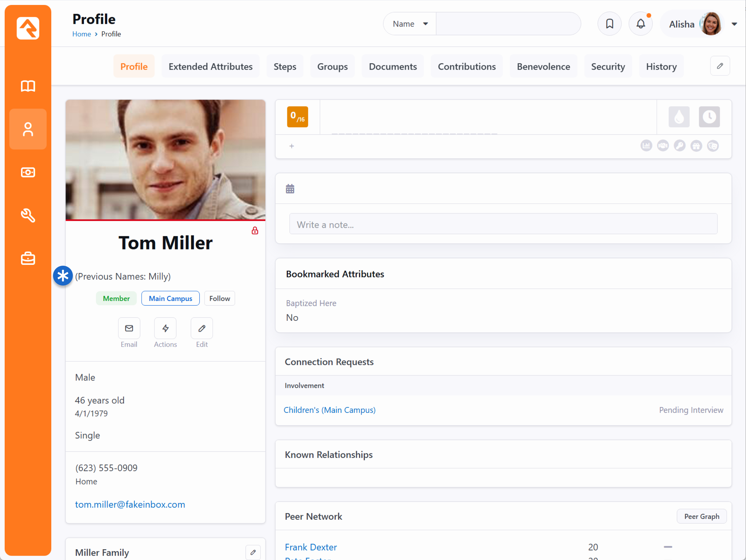The width and height of the screenshot is (746, 560).
Task: Expand the Alisha user account menu
Action: click(x=734, y=24)
